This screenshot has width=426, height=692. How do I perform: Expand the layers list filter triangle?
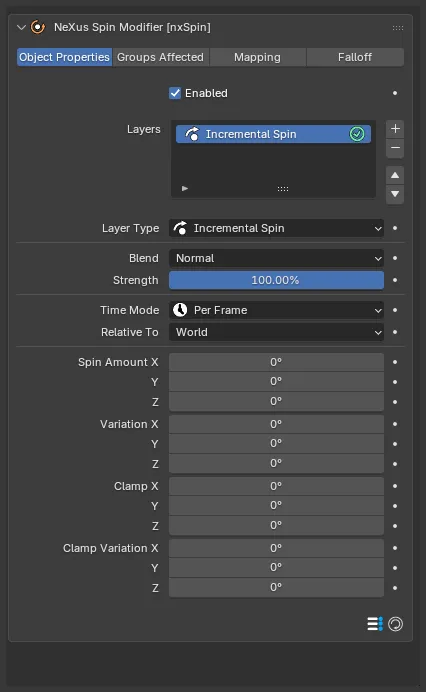coord(185,188)
